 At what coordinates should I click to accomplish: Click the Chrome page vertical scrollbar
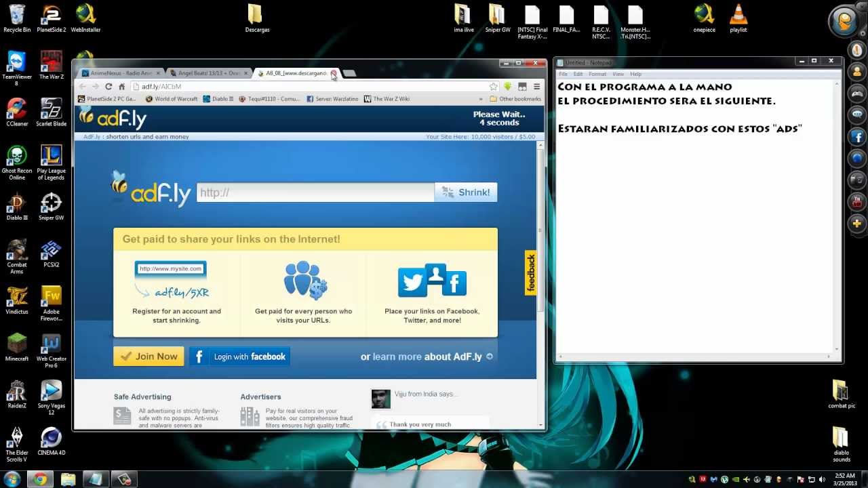tap(540, 230)
